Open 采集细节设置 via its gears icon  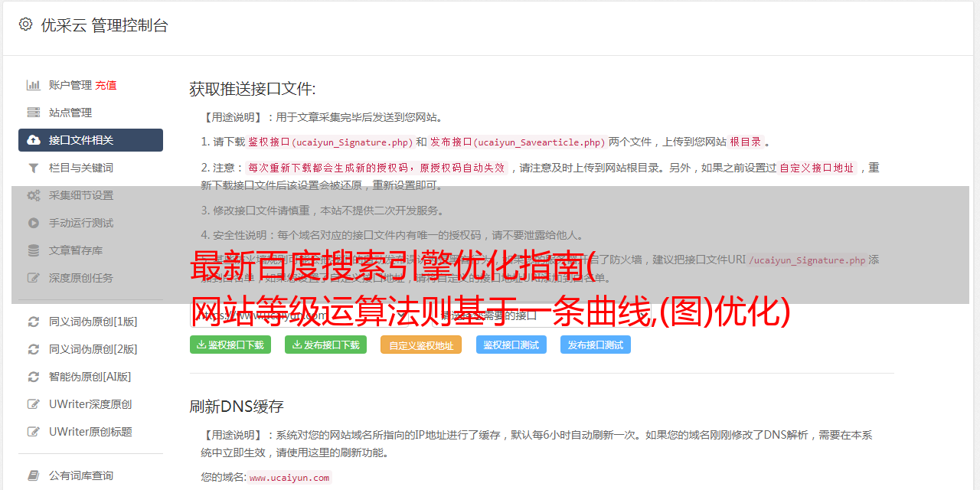(x=34, y=195)
